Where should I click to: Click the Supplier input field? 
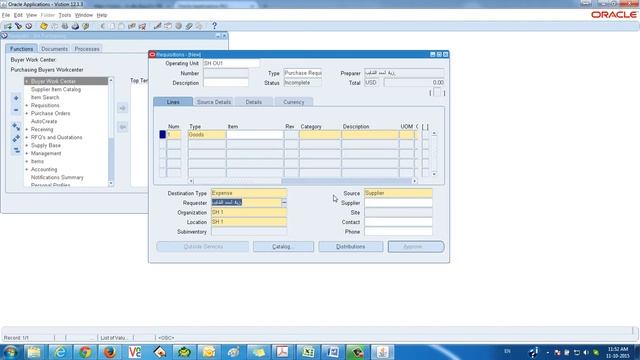(x=398, y=203)
